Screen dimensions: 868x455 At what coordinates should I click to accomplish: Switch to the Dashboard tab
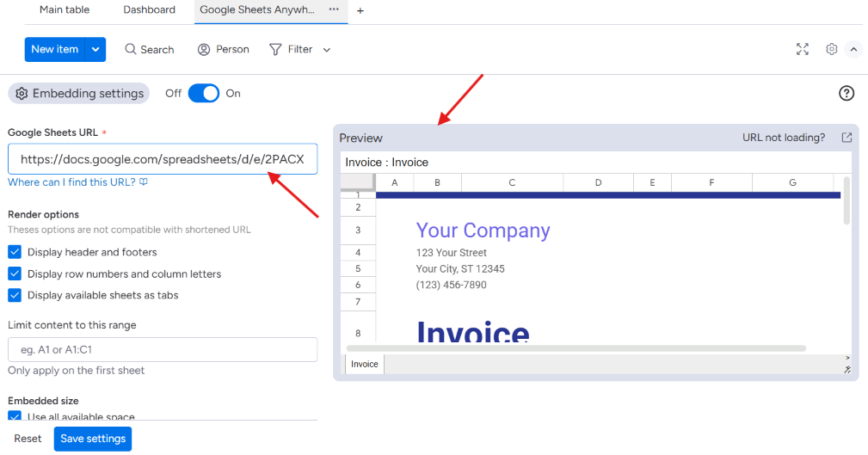(x=149, y=10)
